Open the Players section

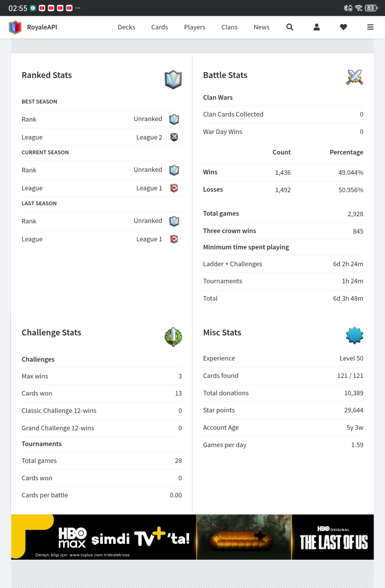194,27
